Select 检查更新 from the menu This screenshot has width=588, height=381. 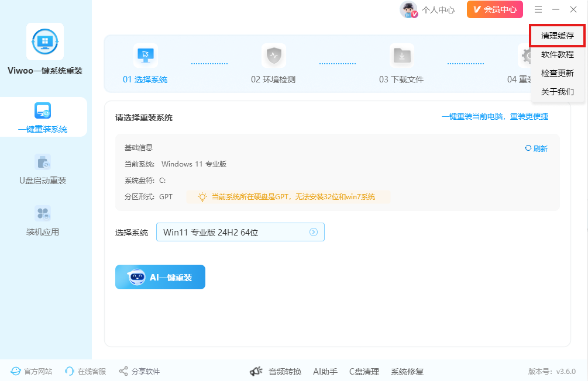557,74
